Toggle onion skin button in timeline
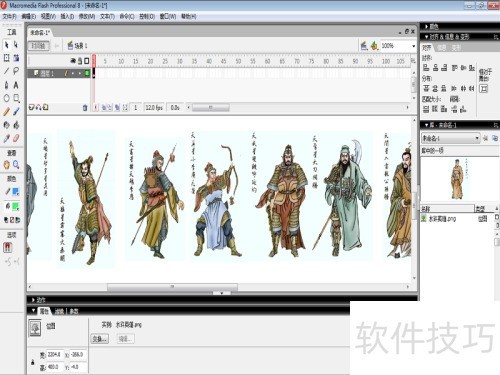 tap(104, 107)
